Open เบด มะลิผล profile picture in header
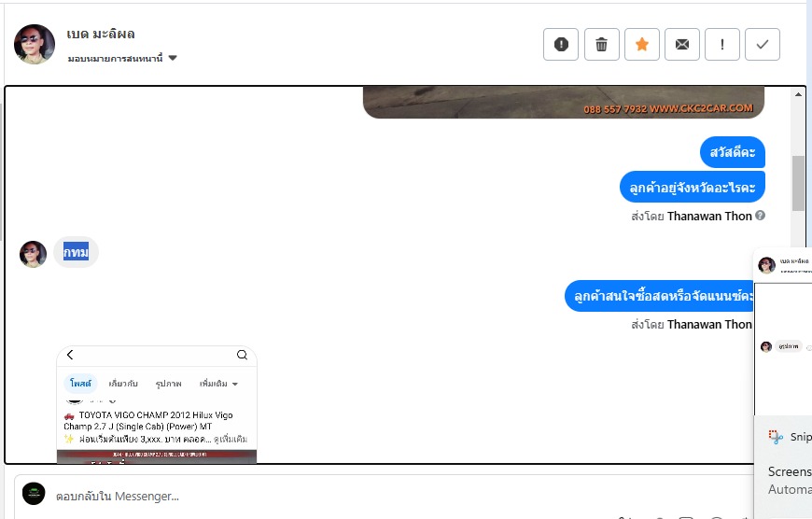The height and width of the screenshot is (519, 812). 35,44
